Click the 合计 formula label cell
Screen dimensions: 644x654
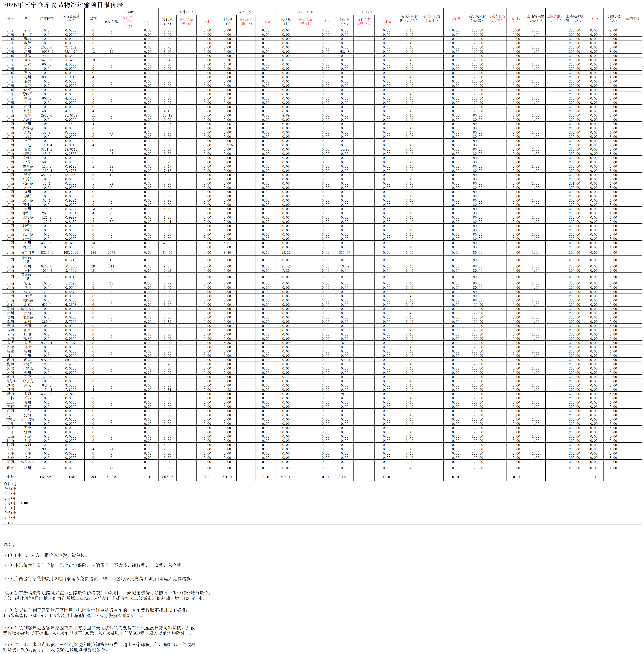coord(10,503)
